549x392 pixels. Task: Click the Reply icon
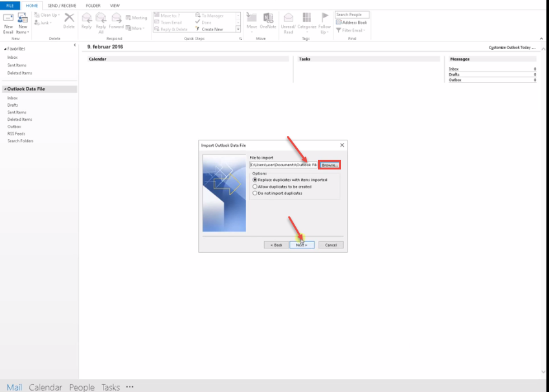[87, 17]
